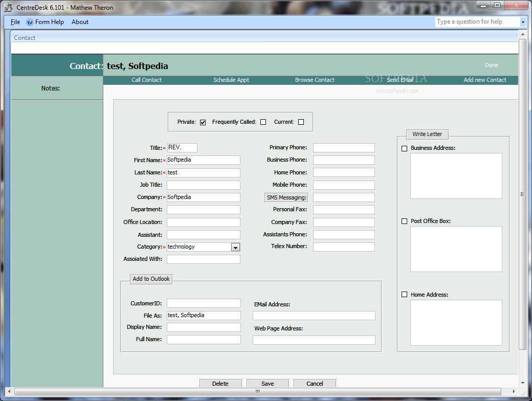Click the Company field
This screenshot has height=401, width=532.
point(204,197)
